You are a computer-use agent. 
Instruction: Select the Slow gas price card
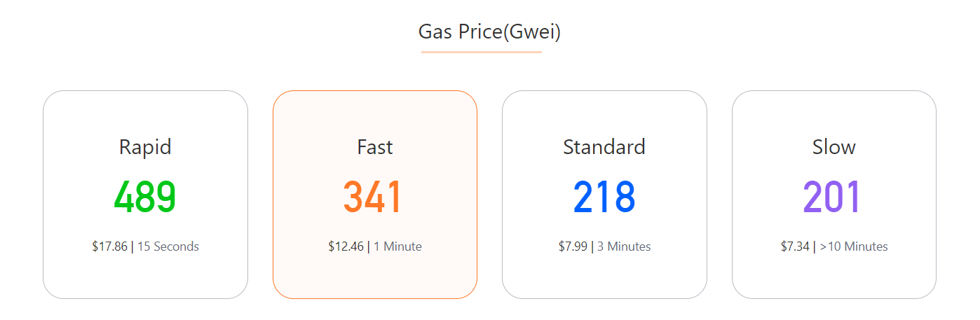pyautogui.click(x=834, y=195)
